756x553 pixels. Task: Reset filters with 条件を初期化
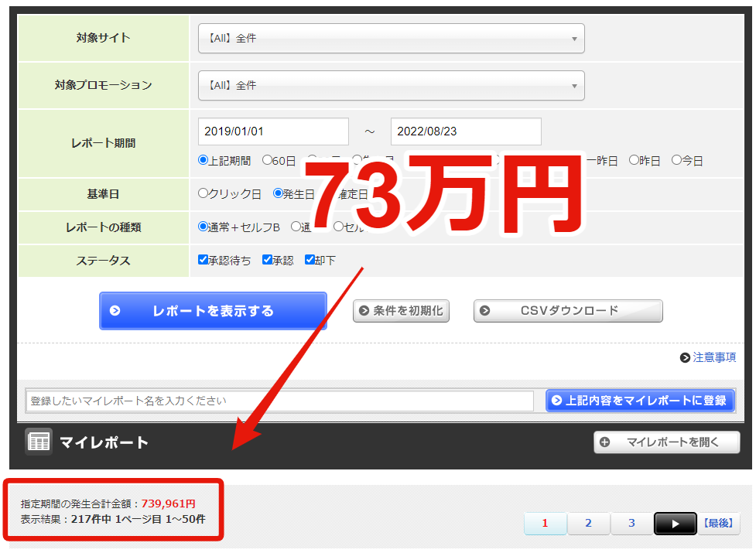click(401, 311)
